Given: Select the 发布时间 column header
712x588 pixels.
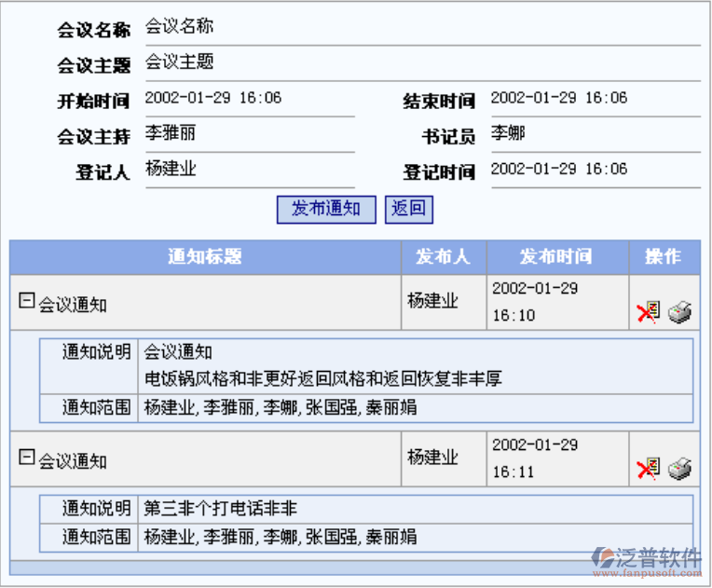Looking at the screenshot, I should tap(556, 257).
